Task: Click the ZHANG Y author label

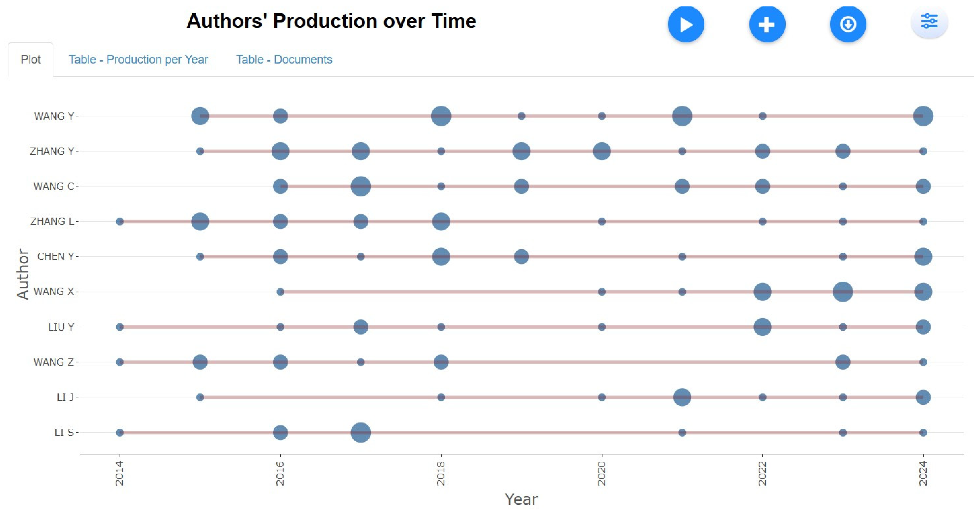Action: 52,151
